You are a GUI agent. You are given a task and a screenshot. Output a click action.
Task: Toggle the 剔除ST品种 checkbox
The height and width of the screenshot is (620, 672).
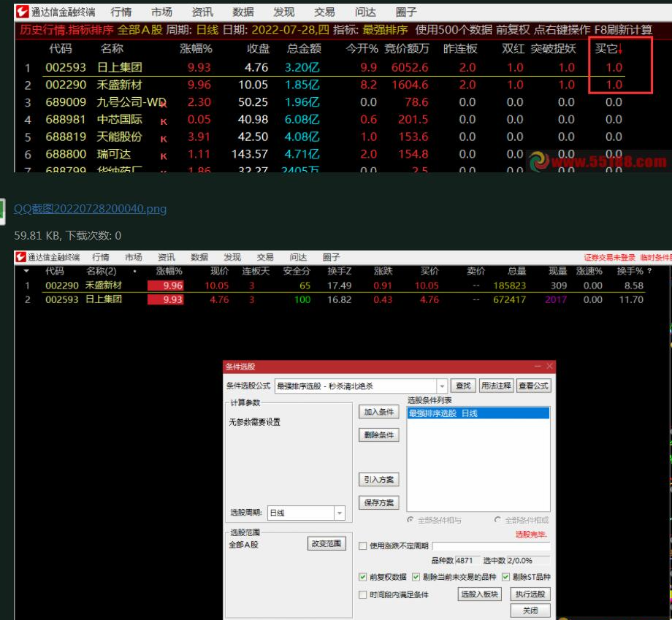click(505, 577)
